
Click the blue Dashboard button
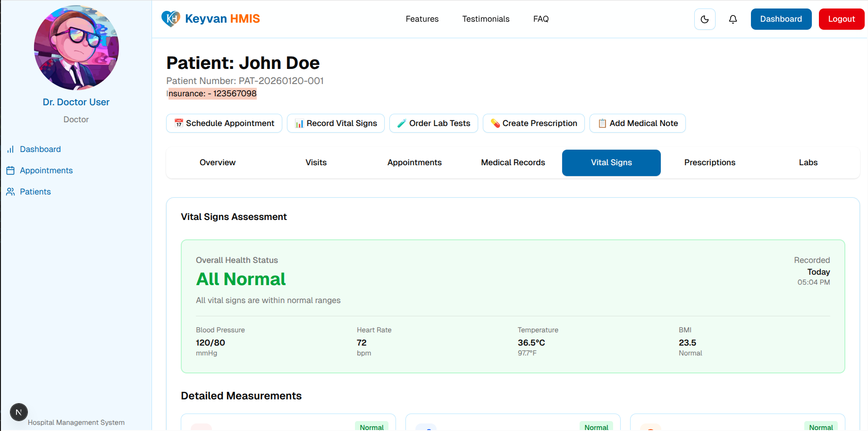[781, 19]
